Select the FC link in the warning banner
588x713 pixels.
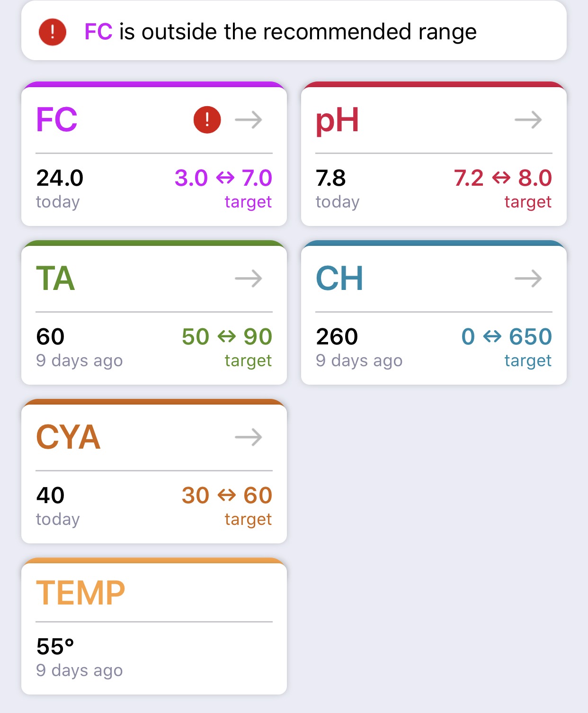(98, 32)
